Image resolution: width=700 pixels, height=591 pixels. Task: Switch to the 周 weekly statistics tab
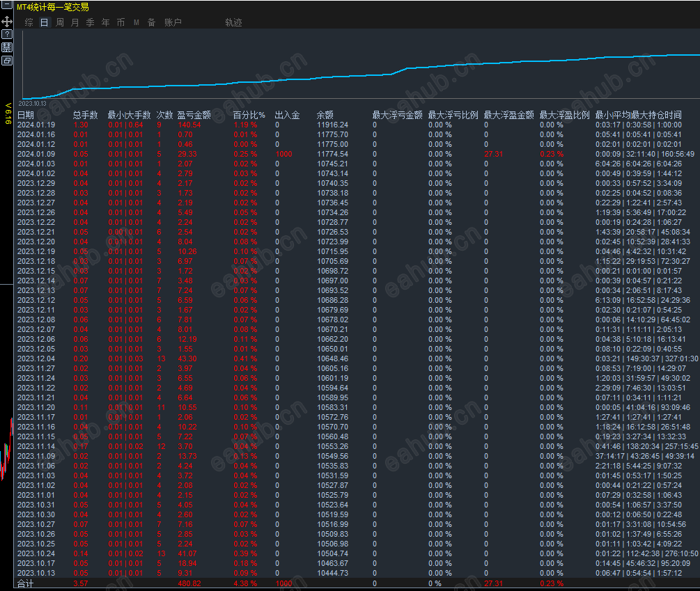pos(60,22)
